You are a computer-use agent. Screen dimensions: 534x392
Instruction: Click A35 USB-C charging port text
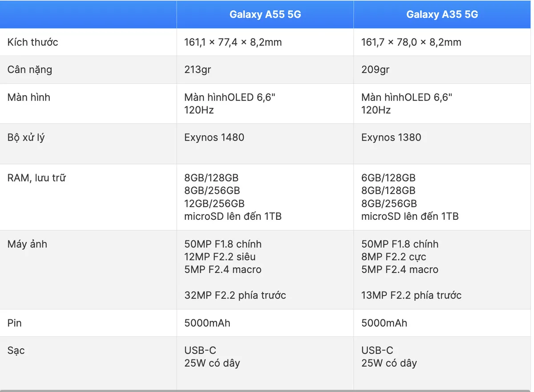tap(377, 351)
